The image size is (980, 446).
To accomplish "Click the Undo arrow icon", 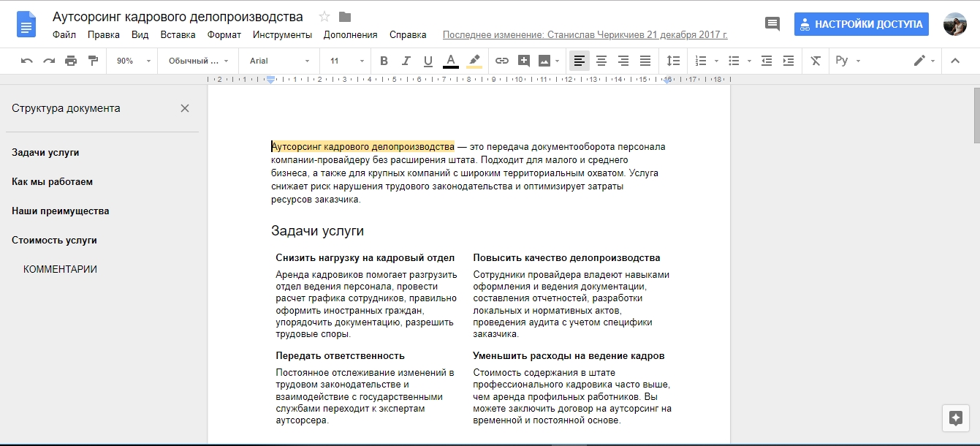I will tap(27, 61).
